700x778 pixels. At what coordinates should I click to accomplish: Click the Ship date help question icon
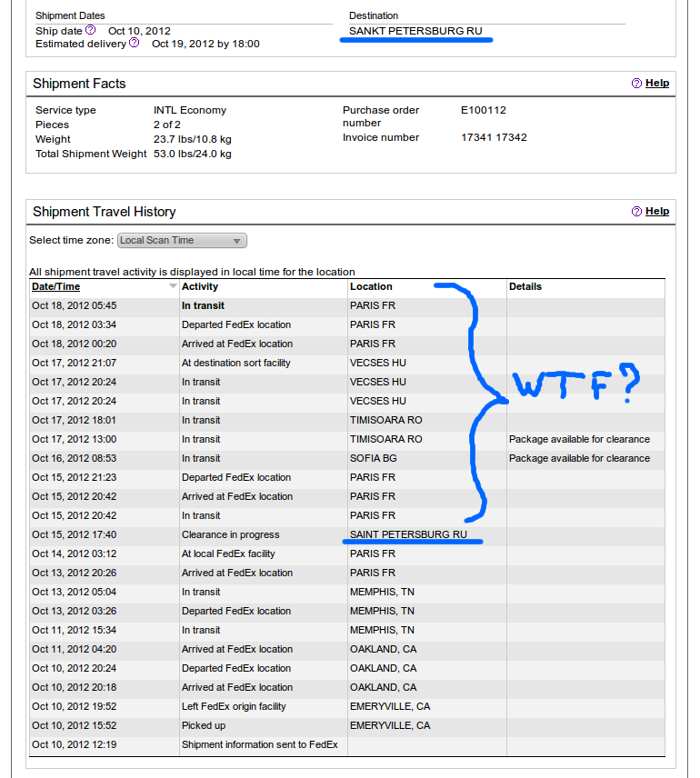point(90,30)
